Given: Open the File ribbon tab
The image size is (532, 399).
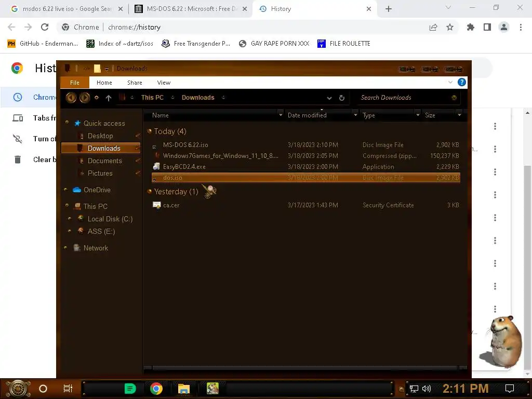Looking at the screenshot, I should (75, 83).
